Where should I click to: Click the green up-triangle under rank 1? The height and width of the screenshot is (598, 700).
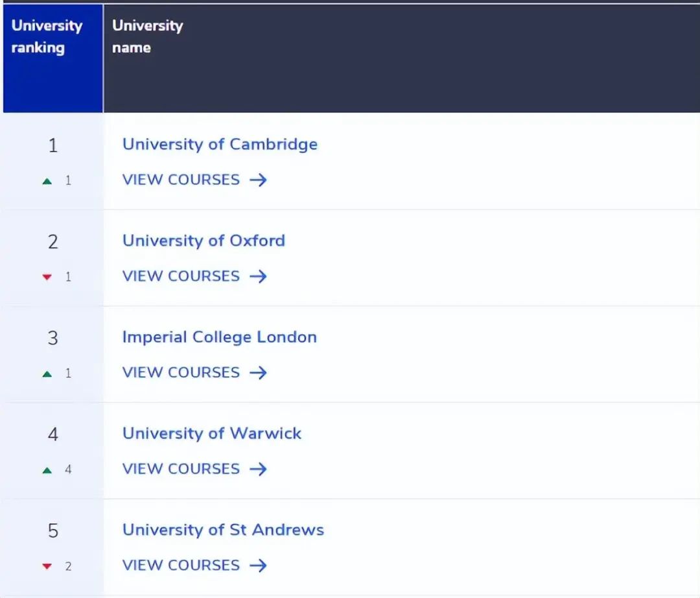(x=47, y=180)
